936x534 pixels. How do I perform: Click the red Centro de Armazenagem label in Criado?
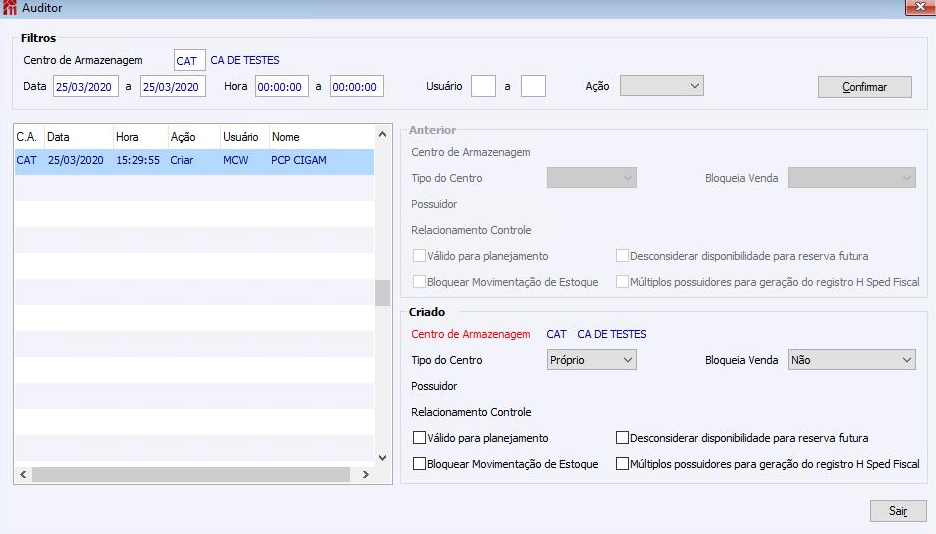[470, 334]
